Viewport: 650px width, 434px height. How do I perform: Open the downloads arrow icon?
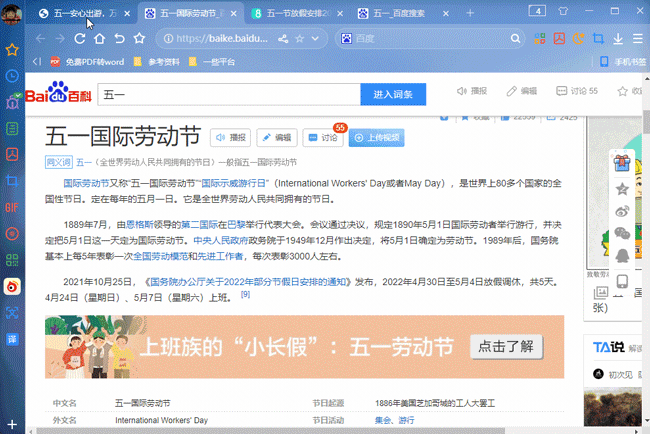pos(618,39)
